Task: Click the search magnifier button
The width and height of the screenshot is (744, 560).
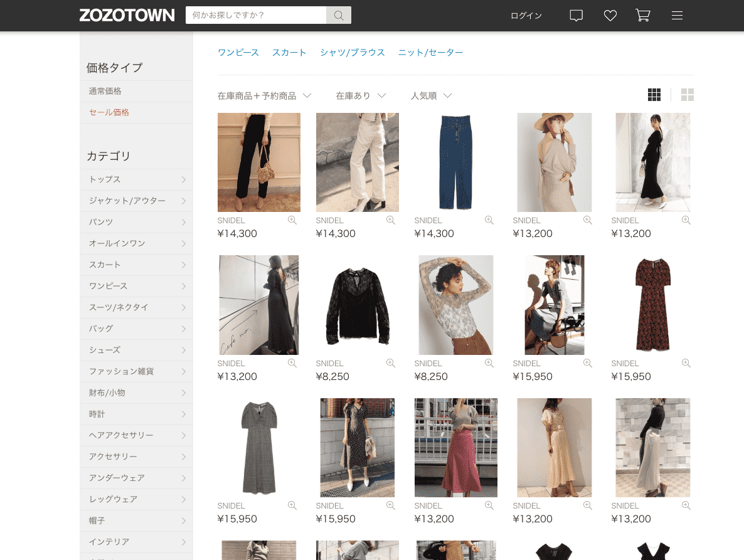Action: [339, 15]
